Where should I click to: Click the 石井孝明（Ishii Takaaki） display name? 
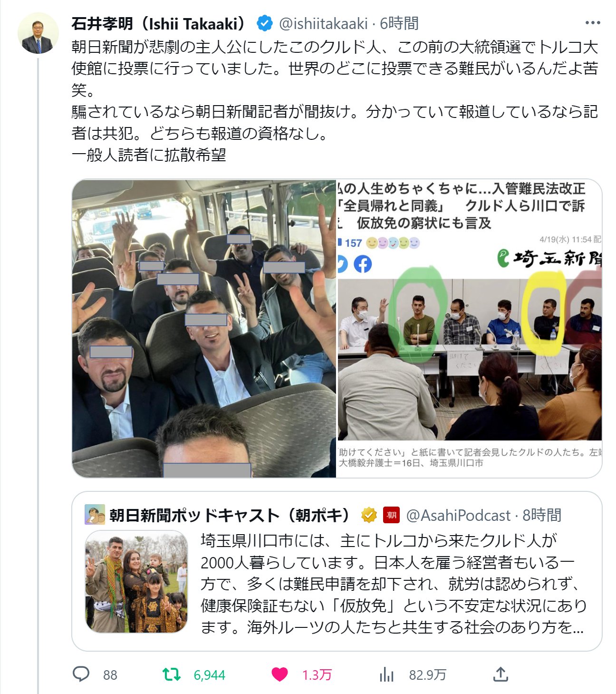160,23
